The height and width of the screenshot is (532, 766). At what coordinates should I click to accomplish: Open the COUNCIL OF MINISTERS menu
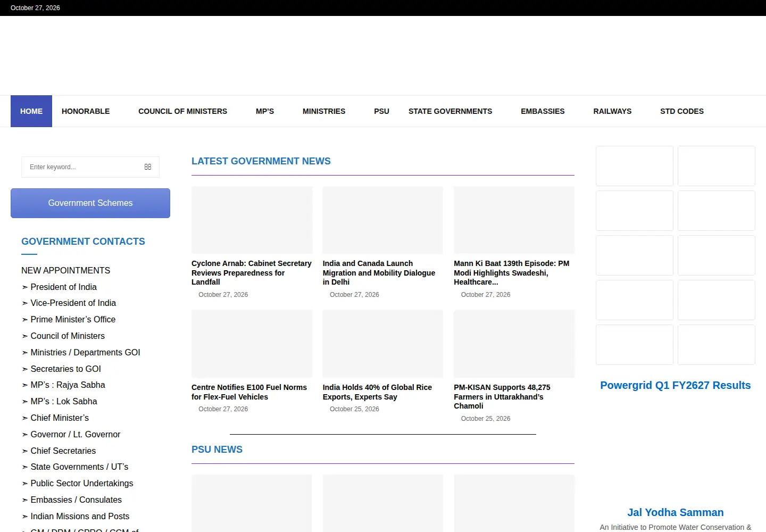(182, 111)
